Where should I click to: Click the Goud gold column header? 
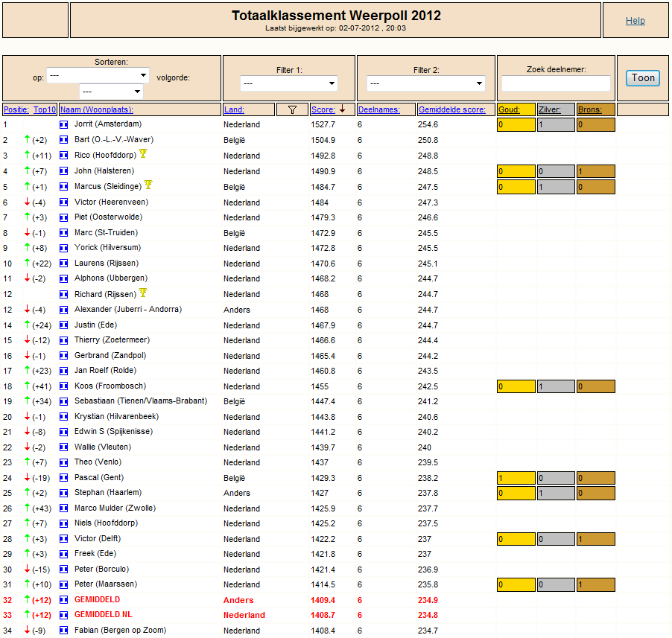click(509, 109)
